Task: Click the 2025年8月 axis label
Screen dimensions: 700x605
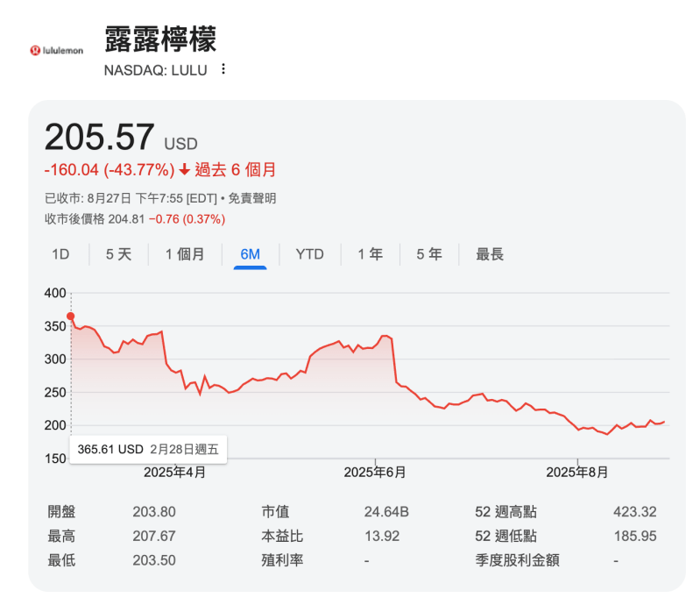Action: (x=576, y=472)
